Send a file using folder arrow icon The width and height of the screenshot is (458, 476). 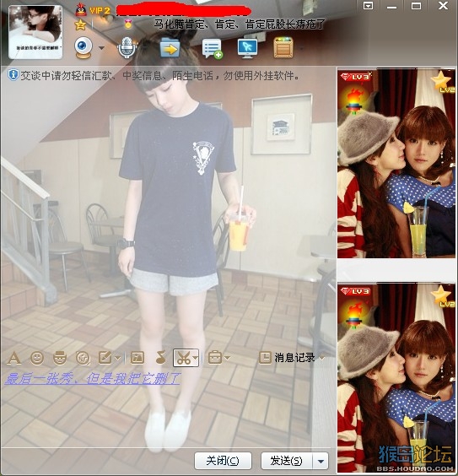point(170,48)
